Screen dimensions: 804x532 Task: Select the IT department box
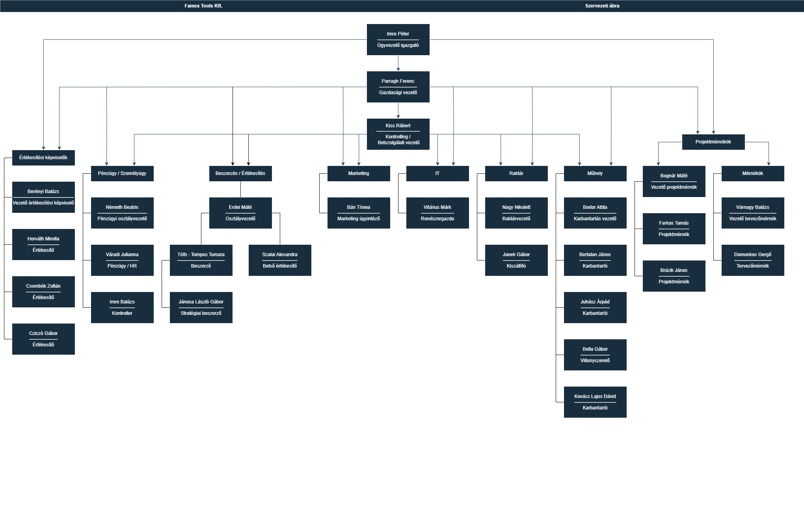pyautogui.click(x=437, y=173)
